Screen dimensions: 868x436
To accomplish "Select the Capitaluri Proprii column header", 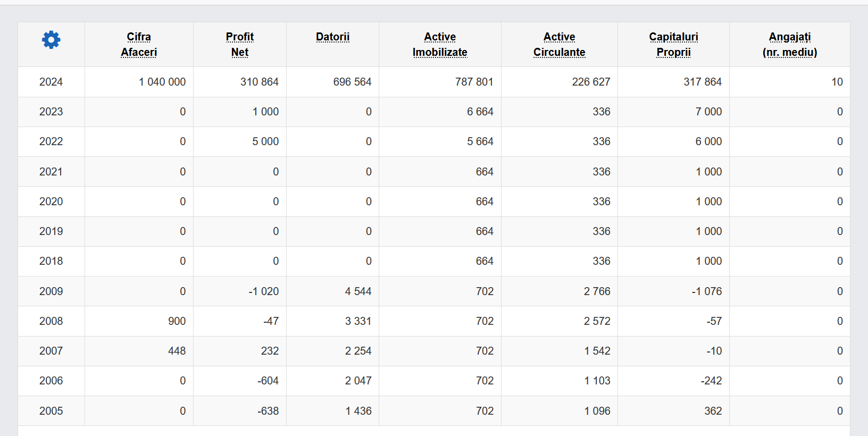I will click(x=673, y=45).
